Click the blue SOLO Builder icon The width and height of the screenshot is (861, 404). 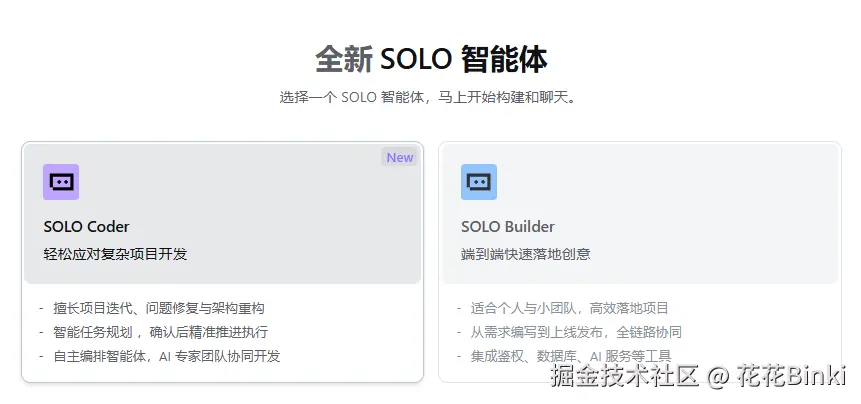pyautogui.click(x=479, y=182)
